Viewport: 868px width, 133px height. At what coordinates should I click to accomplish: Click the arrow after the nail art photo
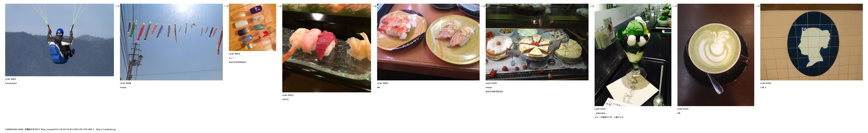pyautogui.click(x=279, y=6)
